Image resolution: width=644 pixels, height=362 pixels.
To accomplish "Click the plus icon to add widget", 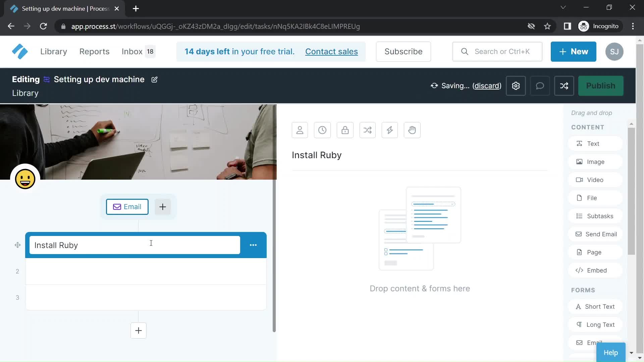I will pyautogui.click(x=163, y=206).
